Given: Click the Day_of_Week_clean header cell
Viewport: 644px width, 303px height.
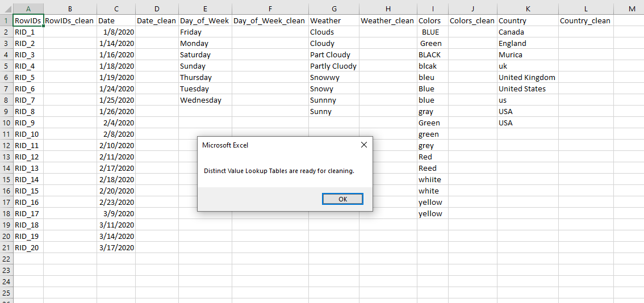Looking at the screenshot, I should coord(270,20).
